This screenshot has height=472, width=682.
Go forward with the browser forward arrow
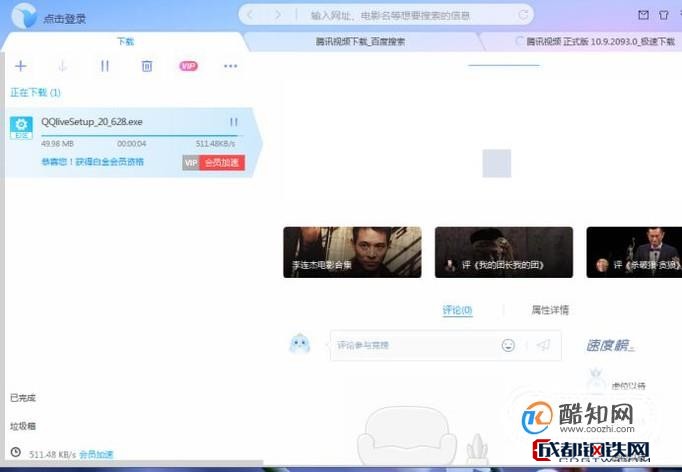(277, 15)
